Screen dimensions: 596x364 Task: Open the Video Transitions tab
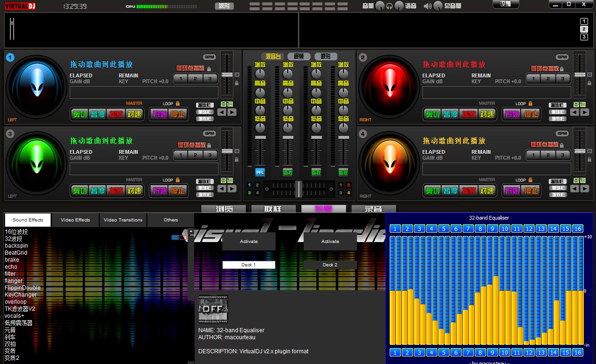tap(123, 220)
